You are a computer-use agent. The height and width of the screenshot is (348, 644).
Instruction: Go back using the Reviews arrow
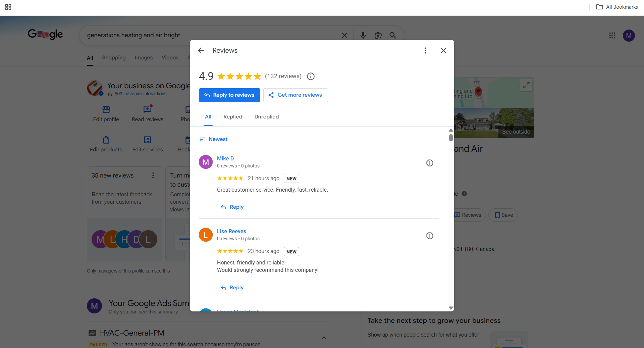click(x=201, y=50)
